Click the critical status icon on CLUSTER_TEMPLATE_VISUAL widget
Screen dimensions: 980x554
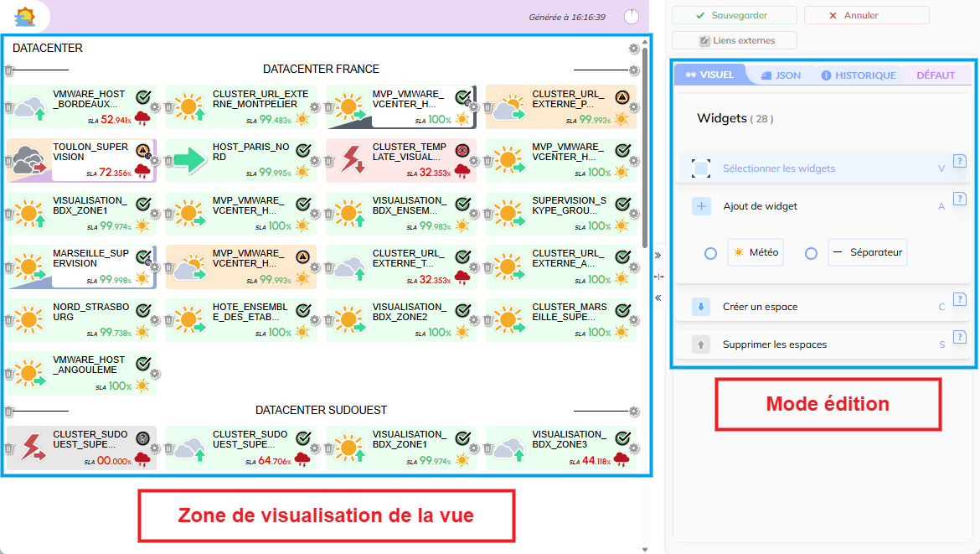click(x=462, y=150)
